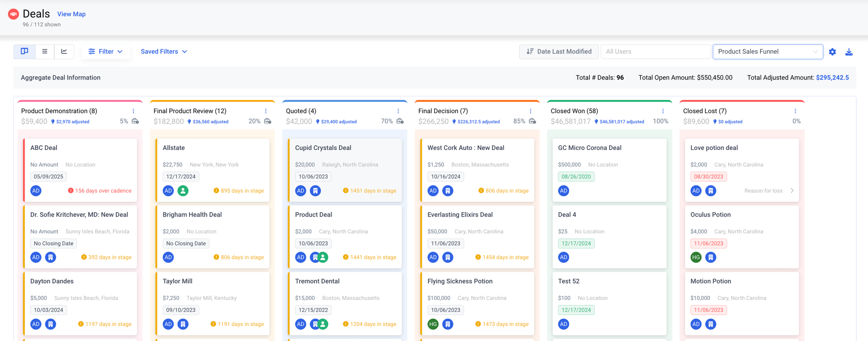This screenshot has height=341, width=868.
Task: Open Closed Won column three-dot menu
Action: [663, 111]
